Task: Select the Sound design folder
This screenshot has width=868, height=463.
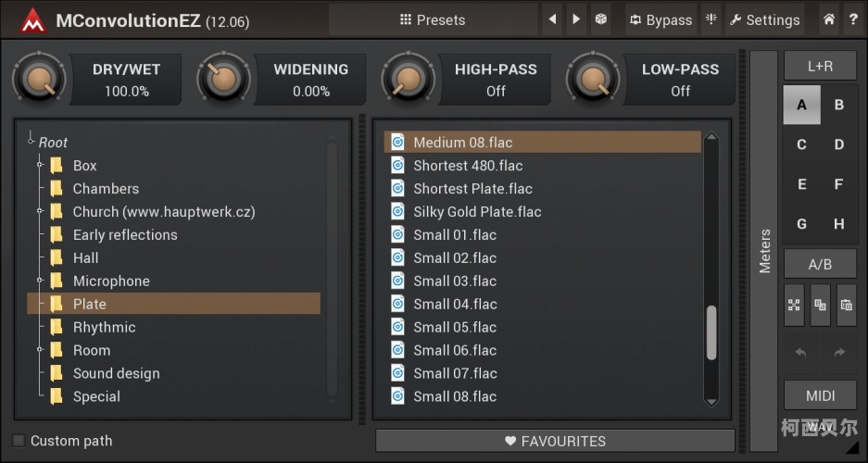Action: coord(116,373)
